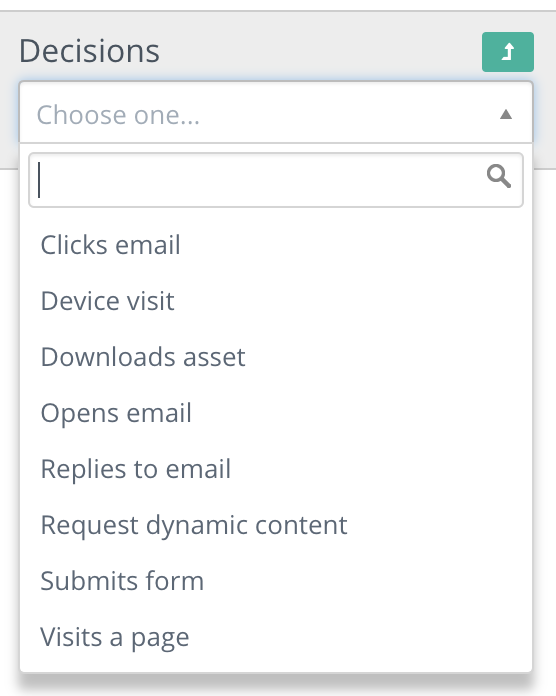Choose the 'Replies to email' entry
The image size is (556, 696).
coord(276,469)
